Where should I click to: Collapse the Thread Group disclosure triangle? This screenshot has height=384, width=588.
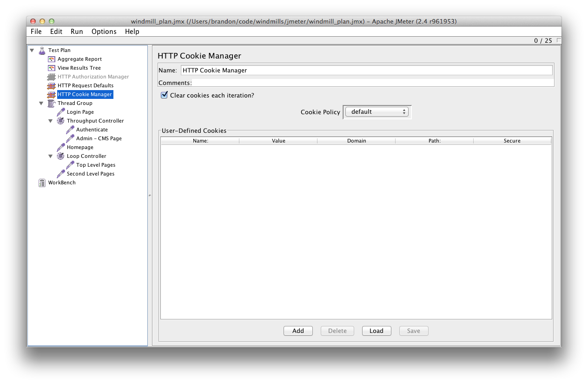(x=41, y=103)
